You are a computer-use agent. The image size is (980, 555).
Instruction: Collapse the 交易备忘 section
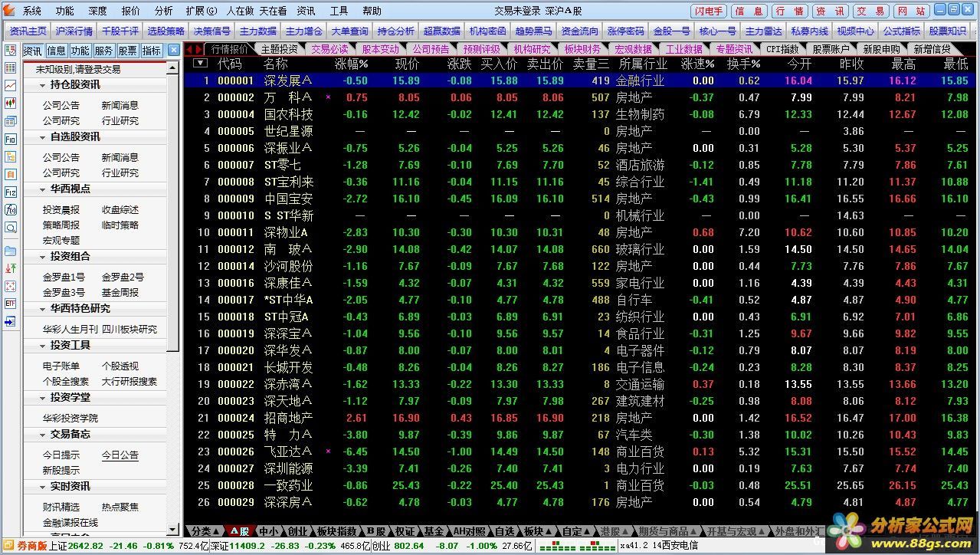pyautogui.click(x=43, y=435)
